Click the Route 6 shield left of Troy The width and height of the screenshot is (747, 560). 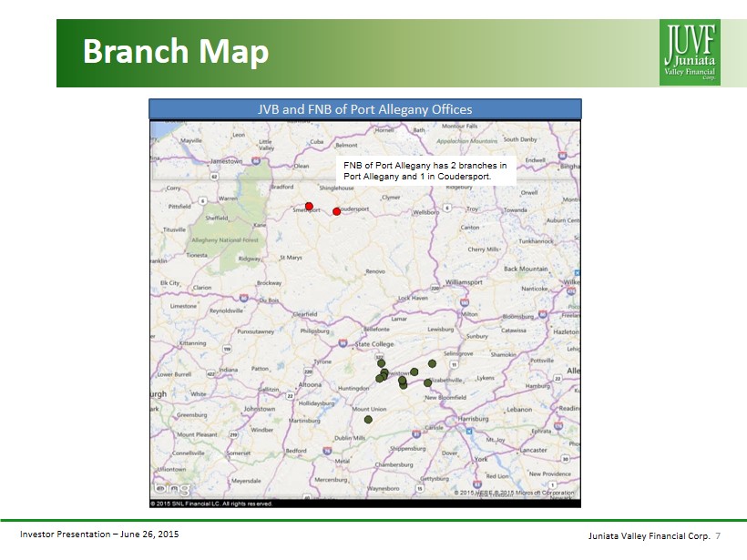click(x=447, y=208)
